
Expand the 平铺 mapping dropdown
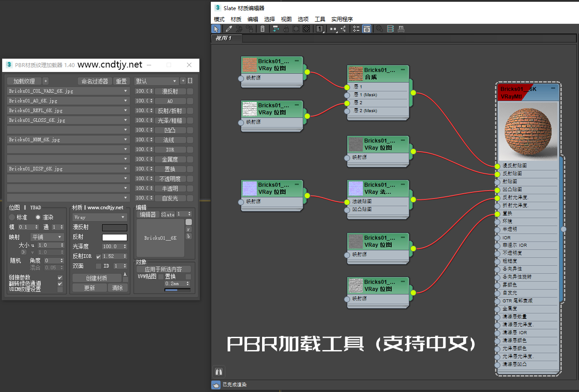pyautogui.click(x=47, y=237)
